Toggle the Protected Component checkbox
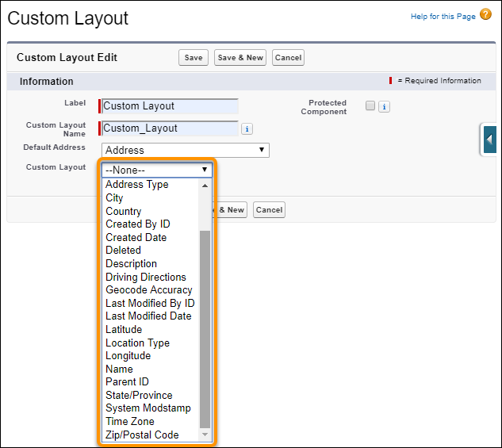Screen dimensions: 502x448 tap(370, 105)
